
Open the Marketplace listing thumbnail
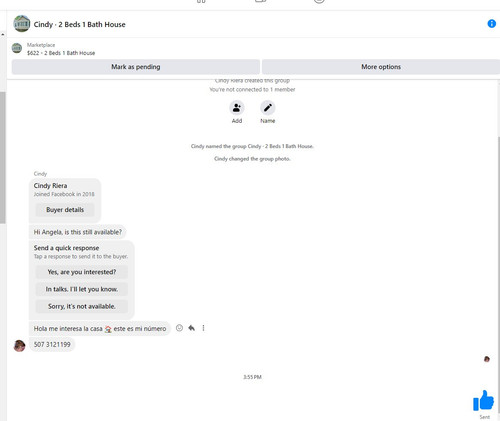pos(17,48)
